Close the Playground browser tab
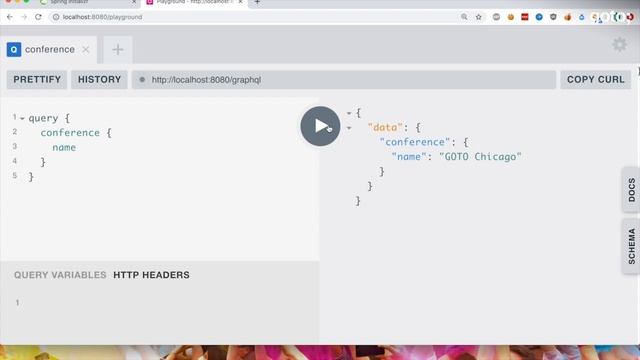This screenshot has height=360, width=640. (x=240, y=2)
